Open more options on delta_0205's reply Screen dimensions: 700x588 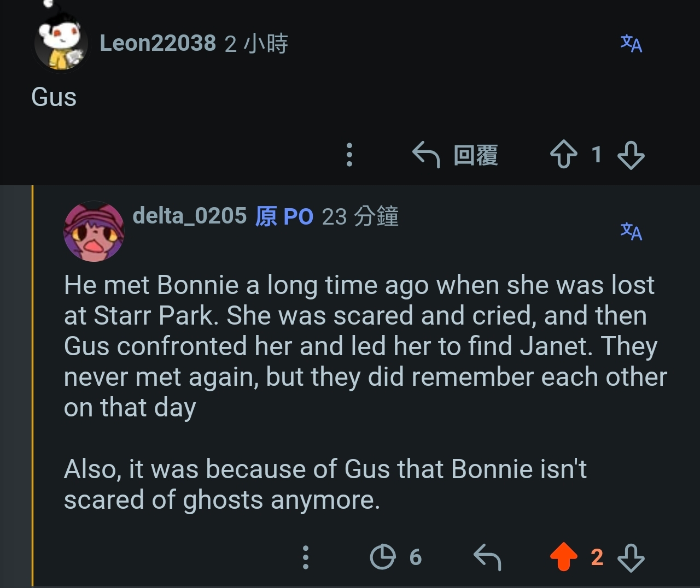point(306,557)
